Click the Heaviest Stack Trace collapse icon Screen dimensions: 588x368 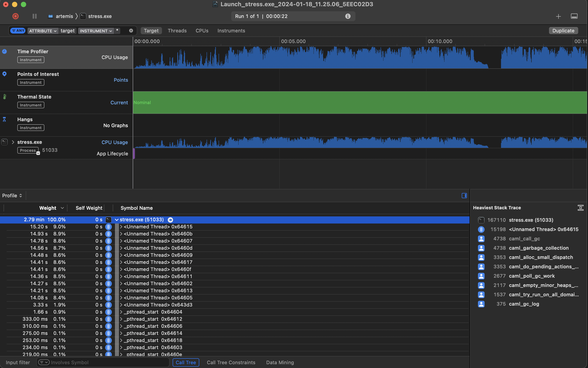click(x=580, y=208)
